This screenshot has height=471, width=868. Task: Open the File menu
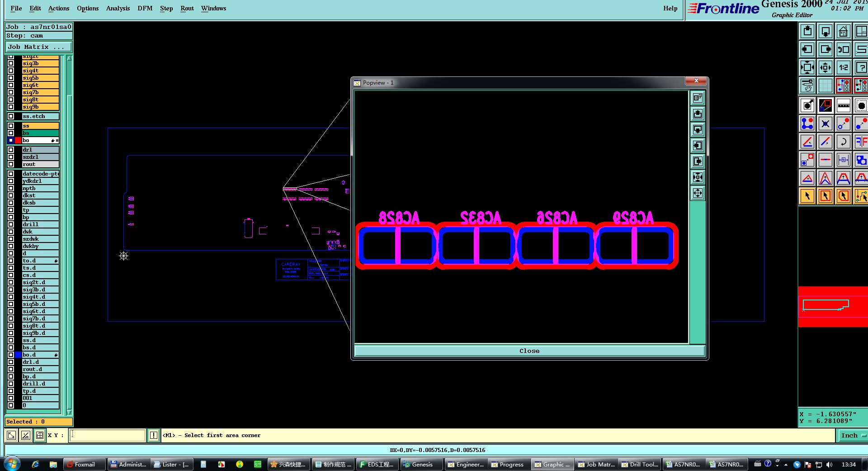[16, 8]
